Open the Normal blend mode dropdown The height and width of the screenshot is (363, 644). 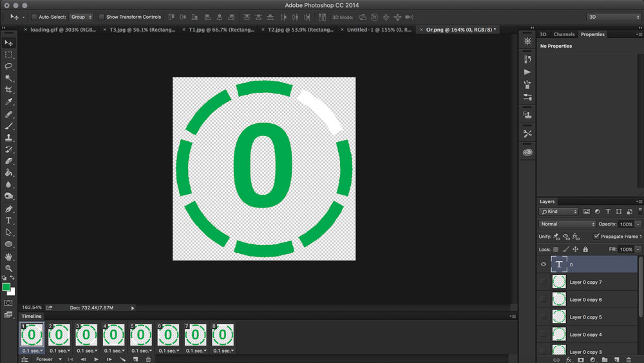point(567,224)
